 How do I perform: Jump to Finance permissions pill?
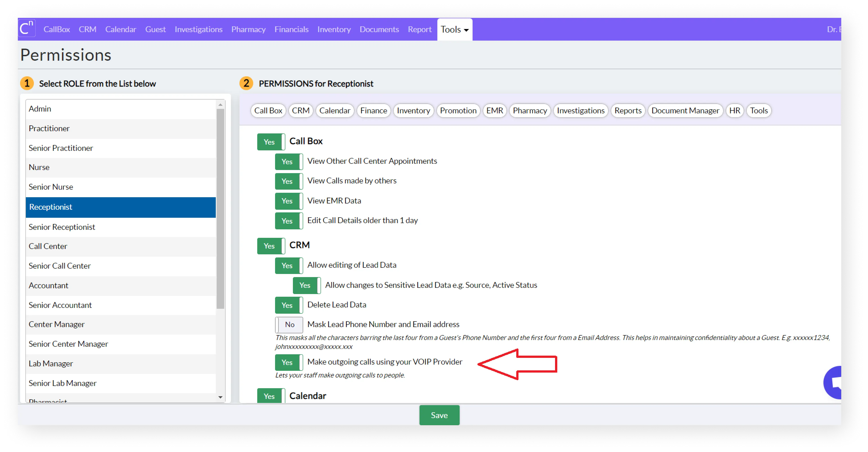pos(374,111)
